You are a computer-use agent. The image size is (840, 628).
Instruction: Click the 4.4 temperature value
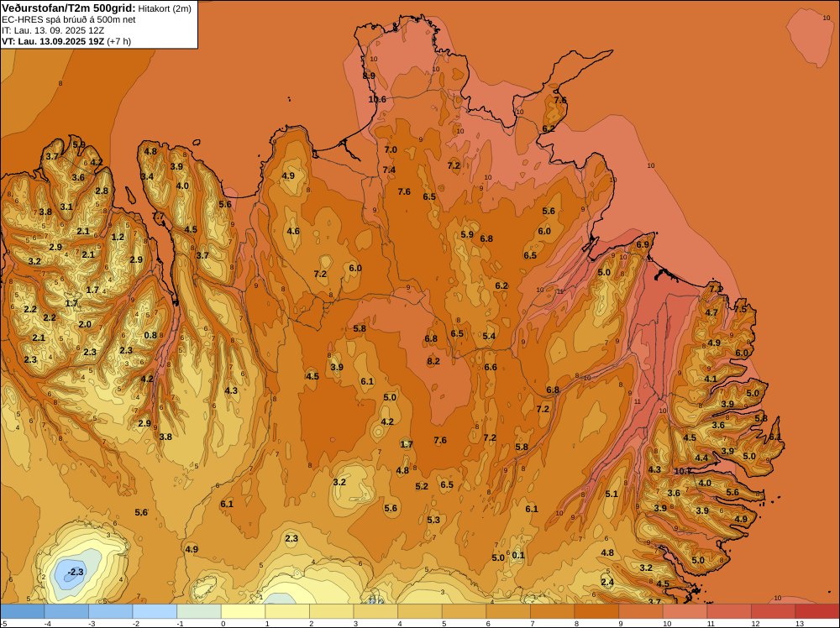[x=701, y=458]
